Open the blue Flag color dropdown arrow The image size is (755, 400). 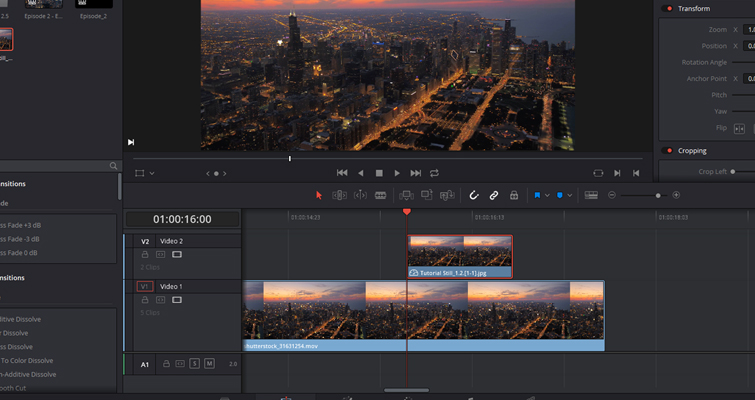pos(547,195)
